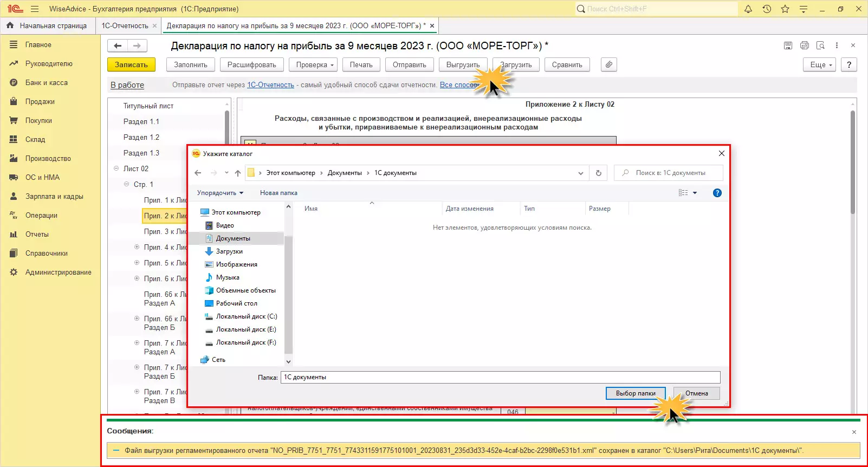The image size is (868, 467).
Task: Click the Печать button
Action: 361,64
